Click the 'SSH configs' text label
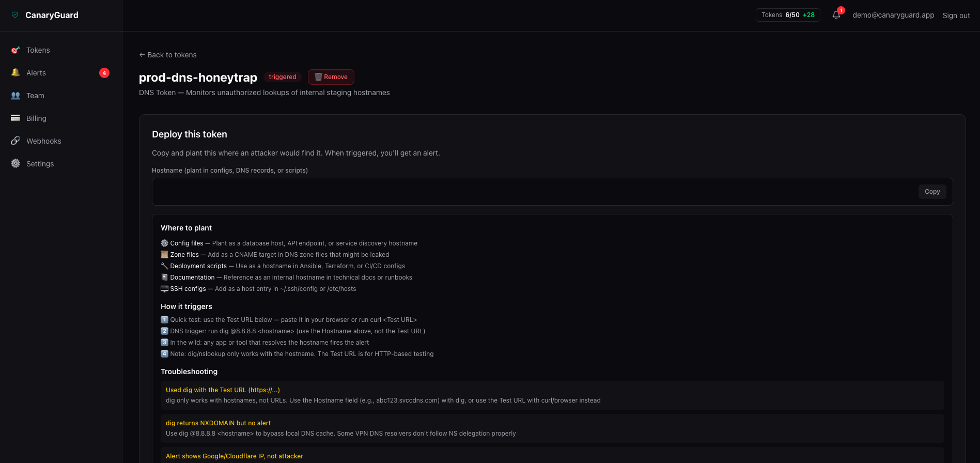The height and width of the screenshot is (463, 980). point(188,289)
